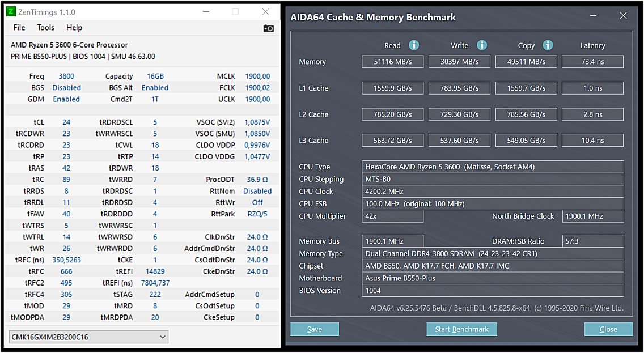Click the CPU Multiplier value 42x

(x=393, y=216)
